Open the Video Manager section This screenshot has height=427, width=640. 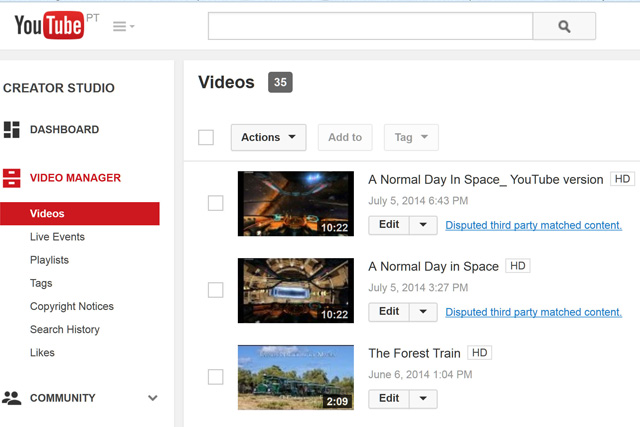[75, 178]
